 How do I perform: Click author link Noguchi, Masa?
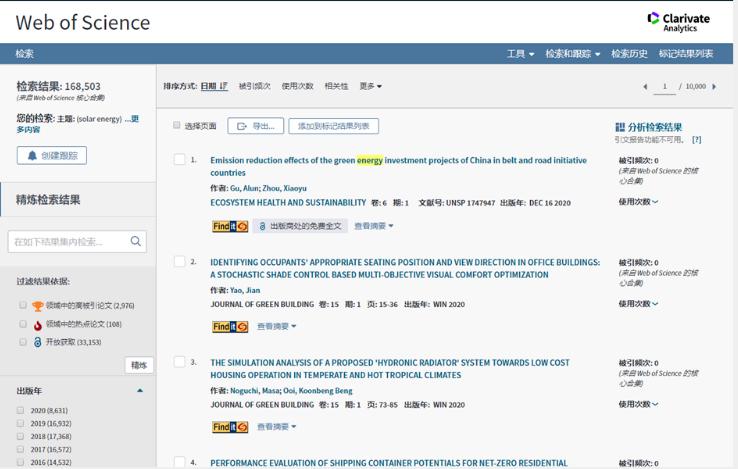[255, 391]
